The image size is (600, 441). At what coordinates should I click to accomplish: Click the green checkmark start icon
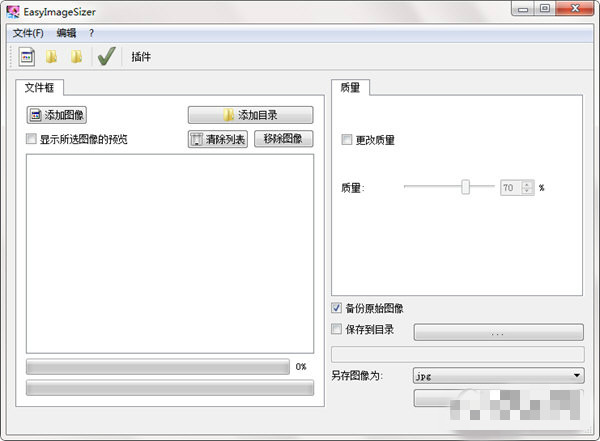(x=107, y=56)
